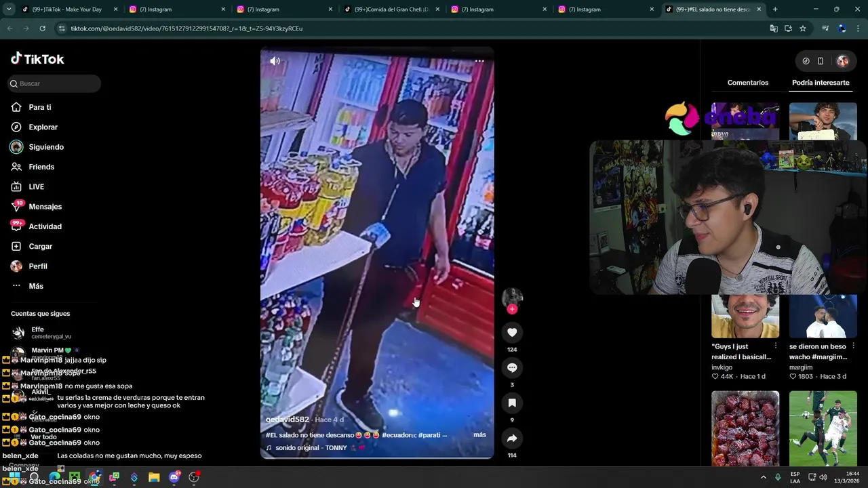Open Cargar to upload a video
The width and height of the screenshot is (868, 488).
(40, 246)
